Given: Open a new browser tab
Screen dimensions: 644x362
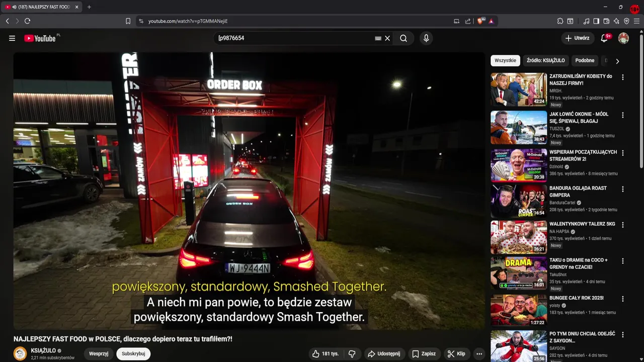Looking at the screenshot, I should (x=89, y=7).
